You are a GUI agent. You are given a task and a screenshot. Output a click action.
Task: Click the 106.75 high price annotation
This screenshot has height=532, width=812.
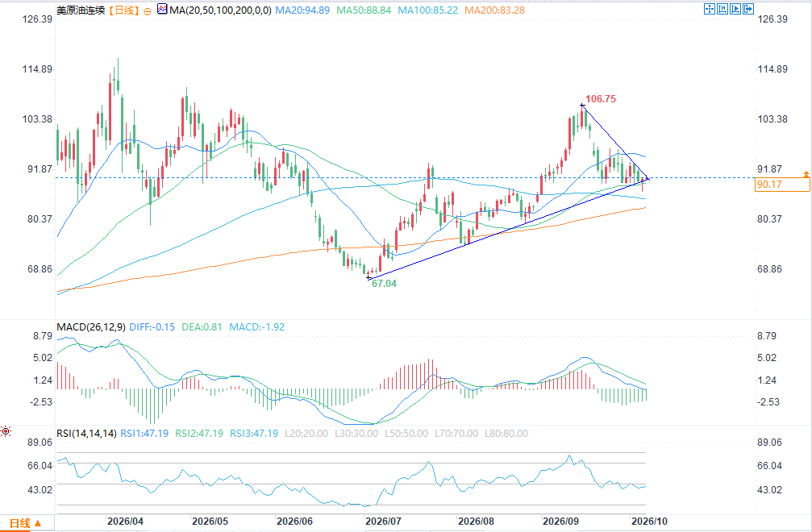point(601,99)
